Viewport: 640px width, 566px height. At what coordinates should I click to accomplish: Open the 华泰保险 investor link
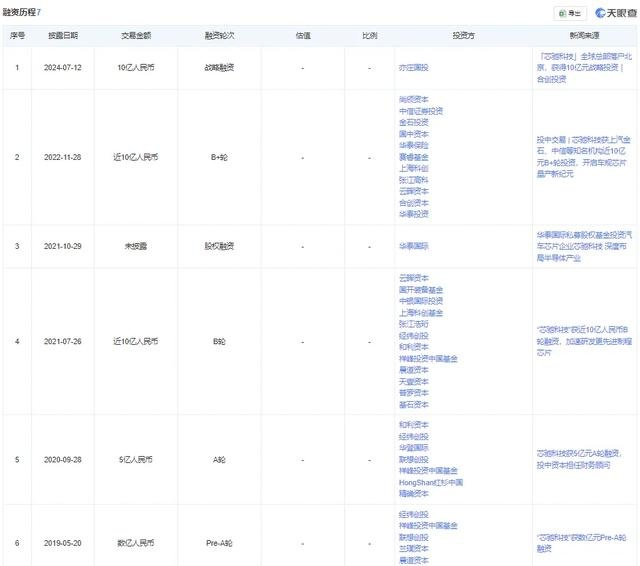tap(413, 145)
